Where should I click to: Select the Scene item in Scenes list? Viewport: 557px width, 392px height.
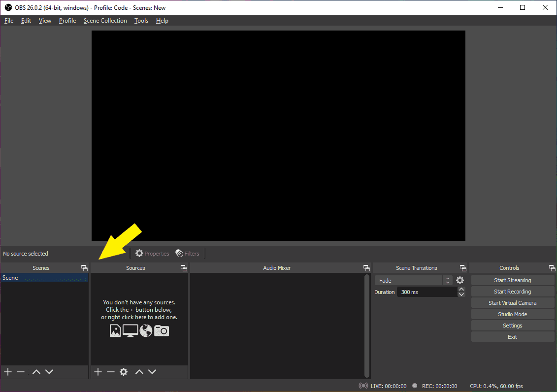pyautogui.click(x=44, y=278)
